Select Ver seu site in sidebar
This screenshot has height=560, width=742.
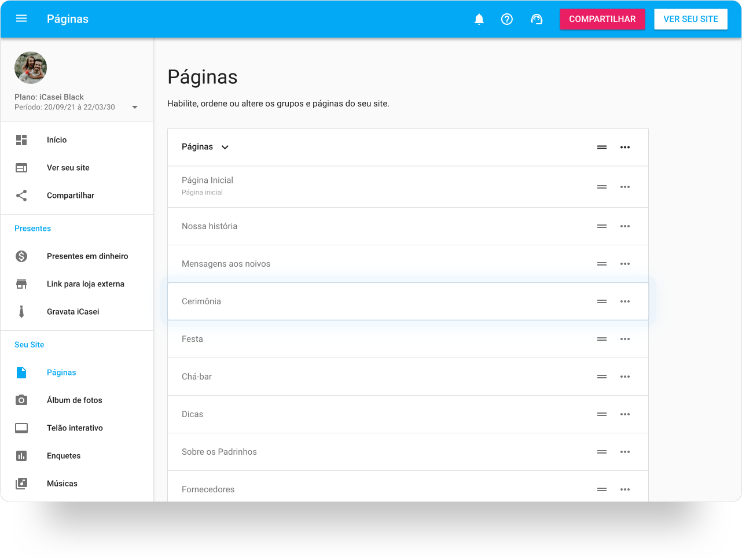68,168
